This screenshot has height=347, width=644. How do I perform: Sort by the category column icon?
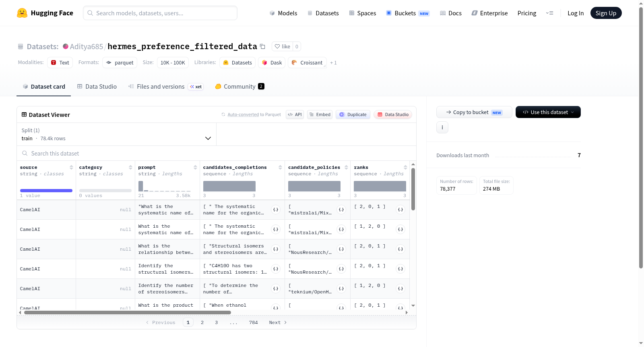click(x=130, y=167)
